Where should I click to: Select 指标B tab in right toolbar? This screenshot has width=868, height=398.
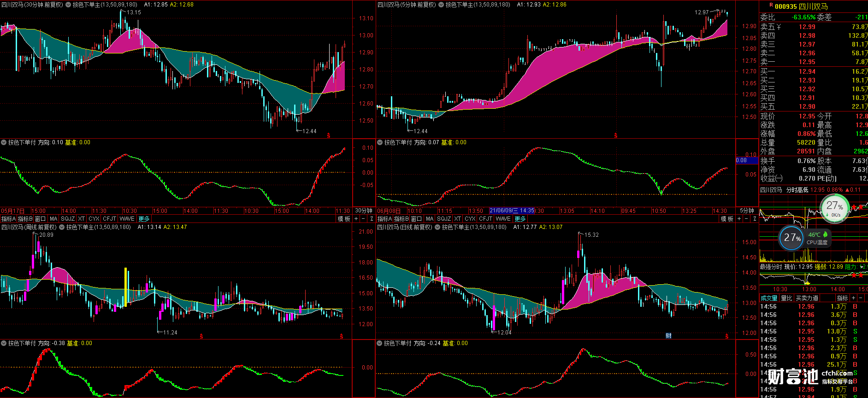point(401,219)
